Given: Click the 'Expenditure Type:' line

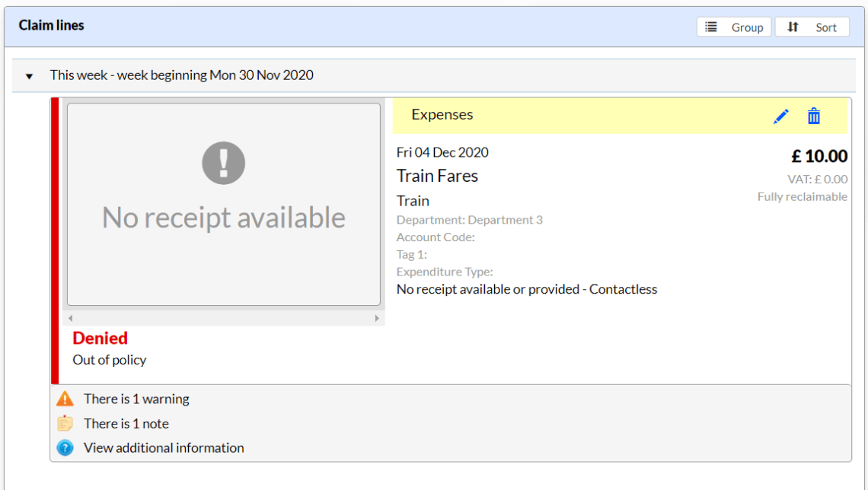Looking at the screenshot, I should (x=445, y=272).
